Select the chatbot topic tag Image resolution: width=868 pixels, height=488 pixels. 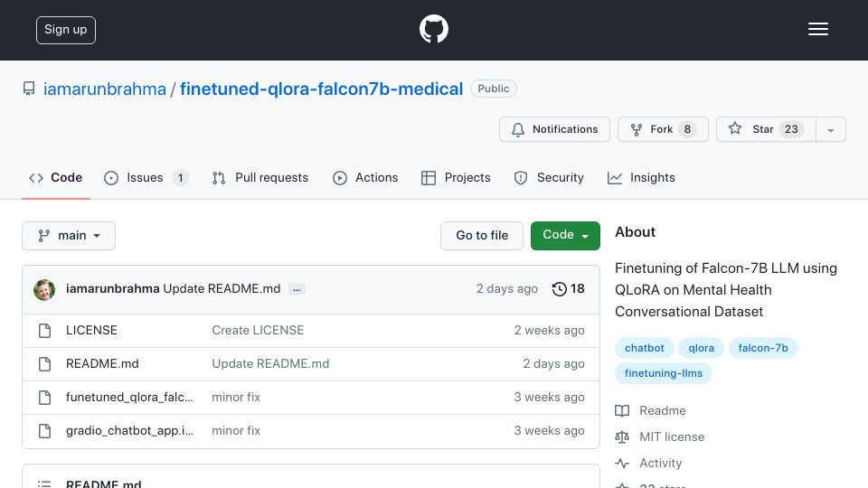pos(645,348)
